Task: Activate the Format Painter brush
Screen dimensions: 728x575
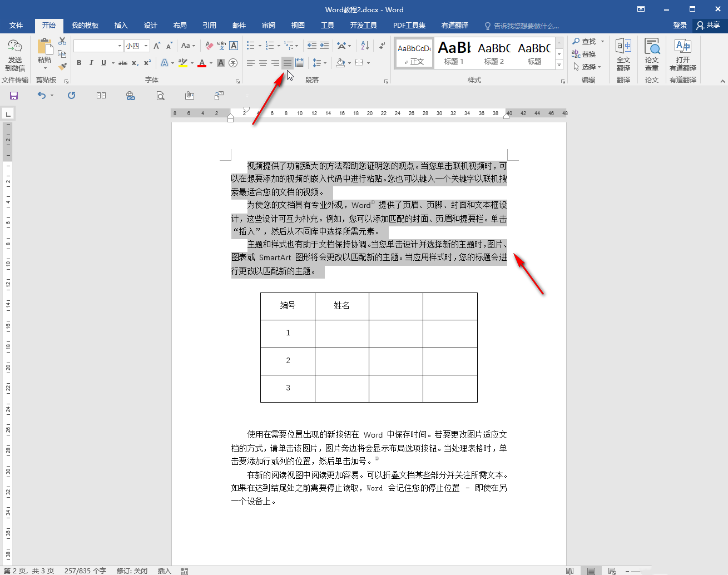Action: point(62,66)
